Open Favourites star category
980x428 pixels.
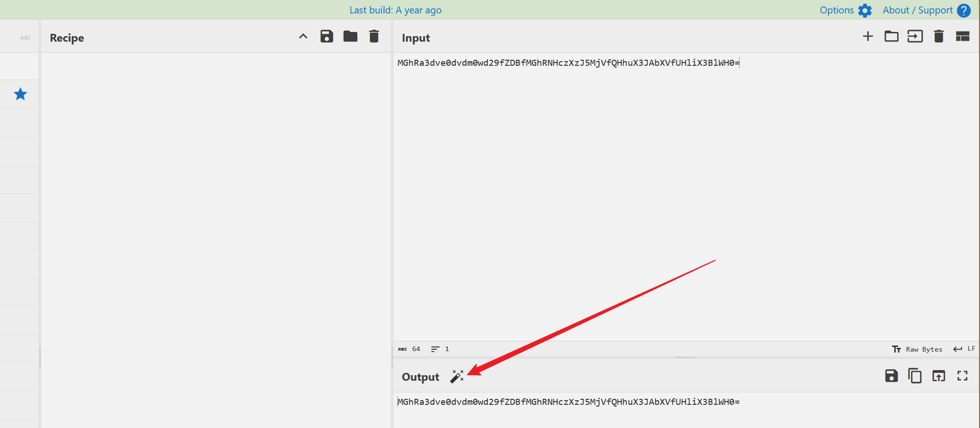tap(20, 94)
